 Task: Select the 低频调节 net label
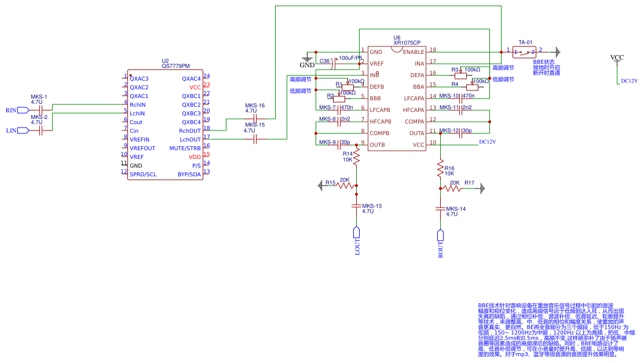tap(300, 90)
